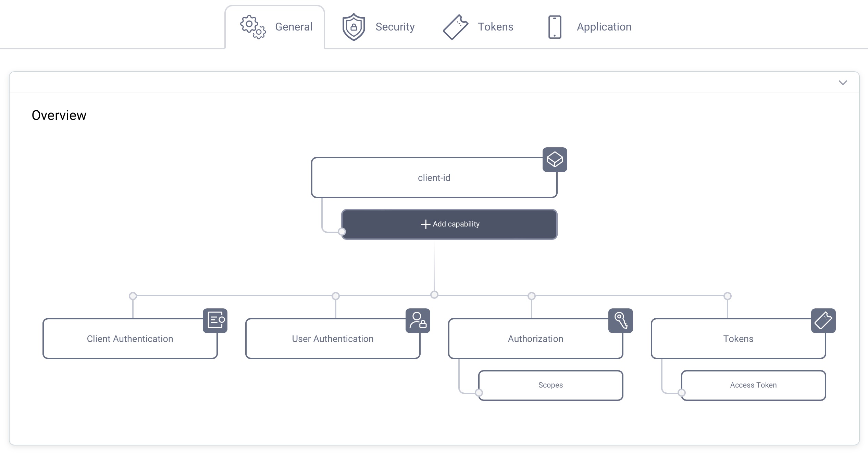The image size is (868, 453).
Task: Click the Authorization key icon
Action: pyautogui.click(x=621, y=320)
